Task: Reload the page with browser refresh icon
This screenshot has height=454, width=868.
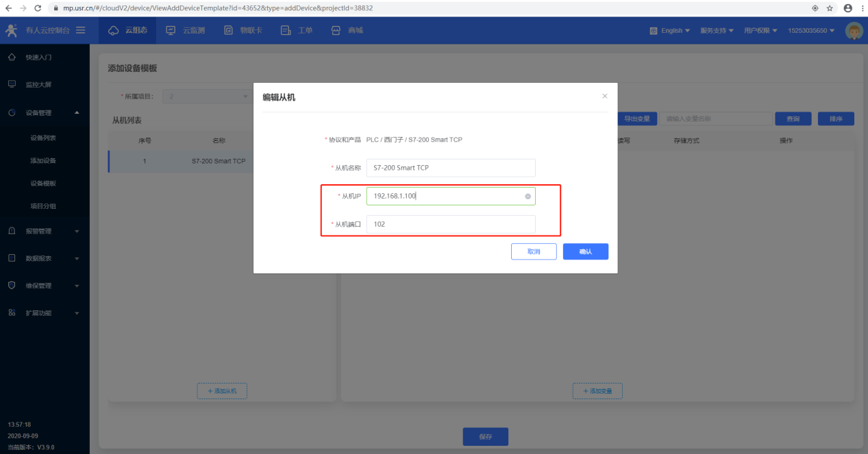Action: click(36, 8)
